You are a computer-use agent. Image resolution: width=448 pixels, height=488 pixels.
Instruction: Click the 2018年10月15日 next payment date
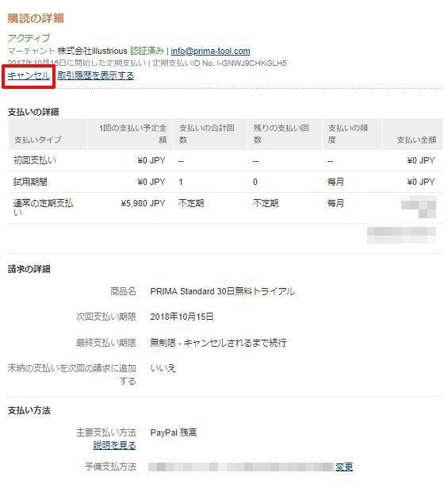(182, 317)
